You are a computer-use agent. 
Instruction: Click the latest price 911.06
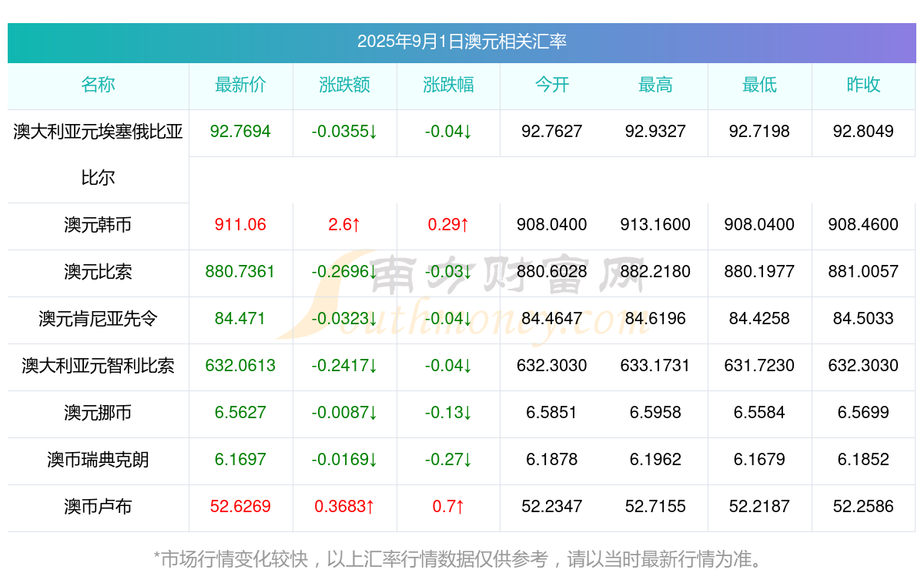[240, 225]
